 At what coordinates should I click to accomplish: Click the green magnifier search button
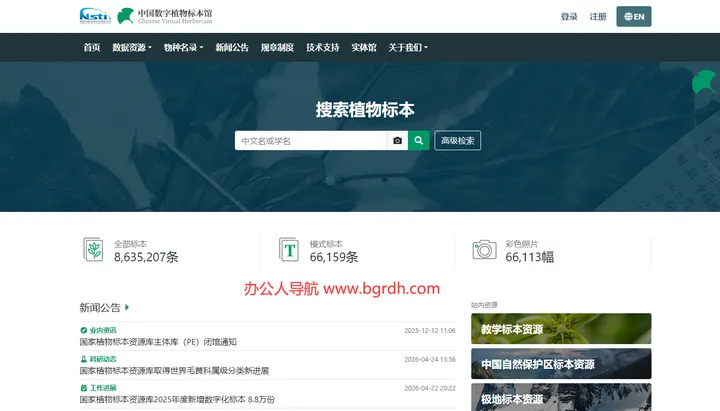click(418, 141)
